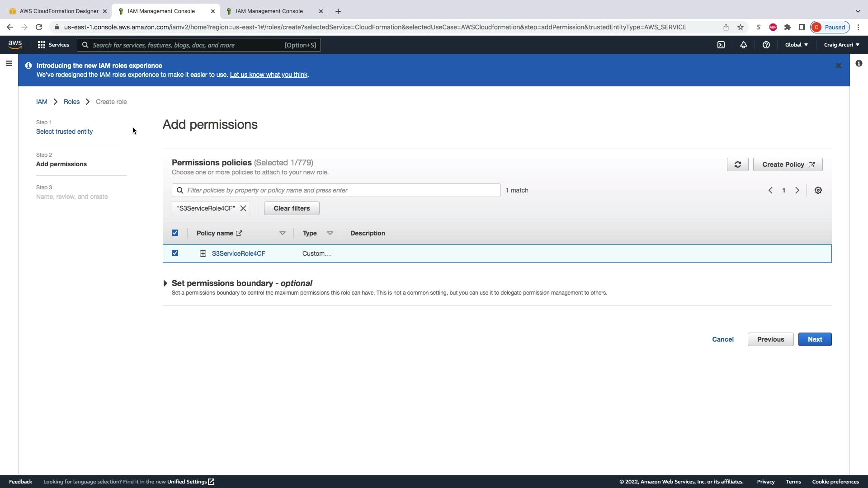Open the info panel icon
Image resolution: width=868 pixels, height=488 pixels.
[859, 64]
